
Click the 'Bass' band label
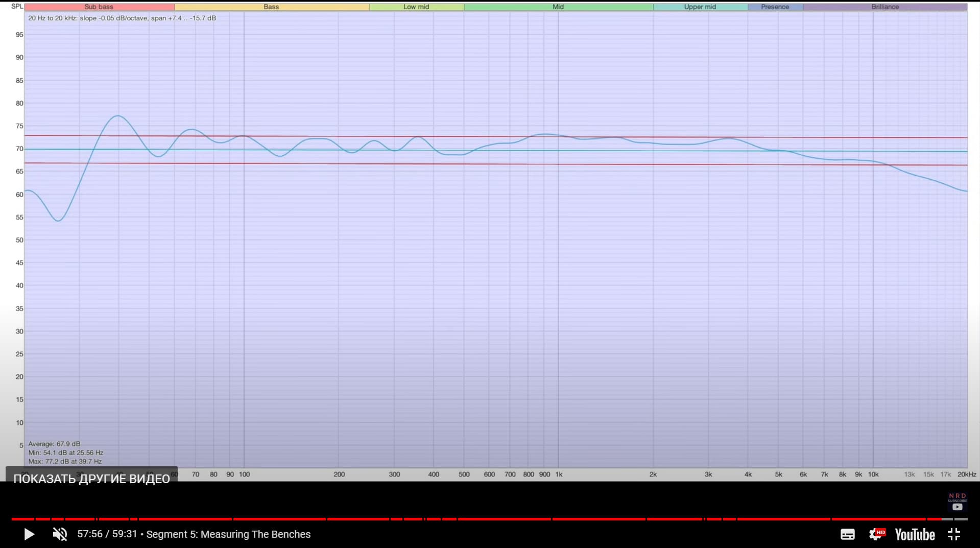point(271,7)
